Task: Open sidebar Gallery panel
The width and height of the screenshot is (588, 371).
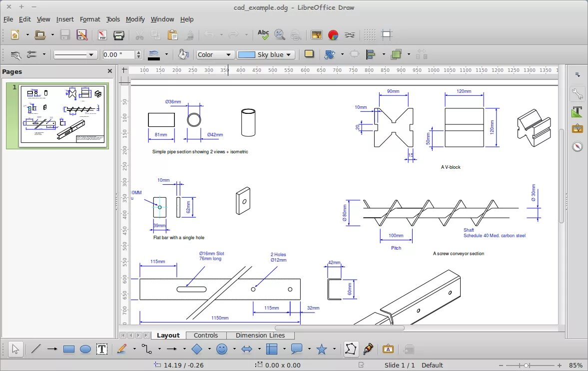Action: pyautogui.click(x=577, y=128)
